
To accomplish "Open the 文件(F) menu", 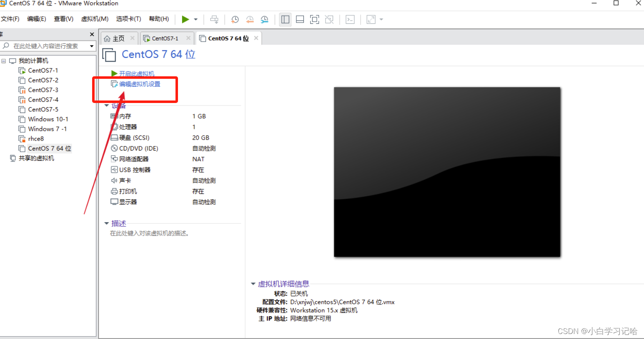I will coord(10,19).
